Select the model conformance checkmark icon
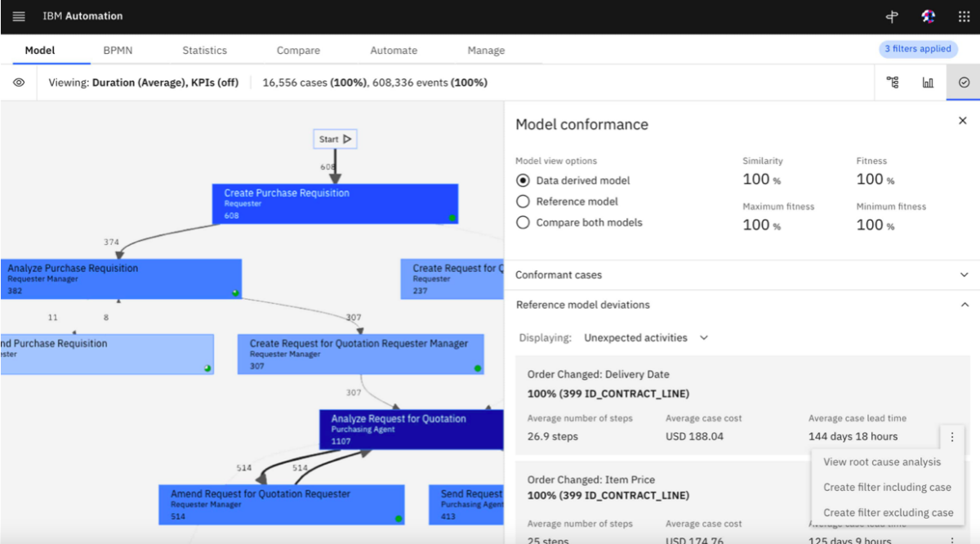This screenshot has height=544, width=980. coord(963,82)
